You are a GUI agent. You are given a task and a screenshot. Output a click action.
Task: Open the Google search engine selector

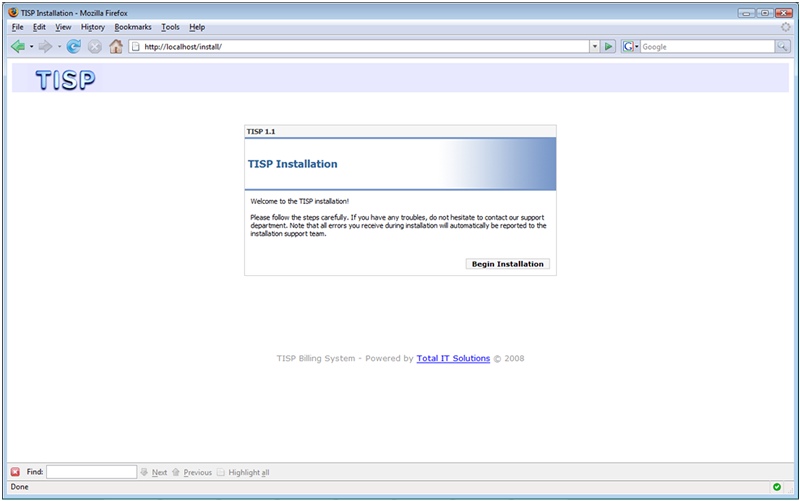631,46
